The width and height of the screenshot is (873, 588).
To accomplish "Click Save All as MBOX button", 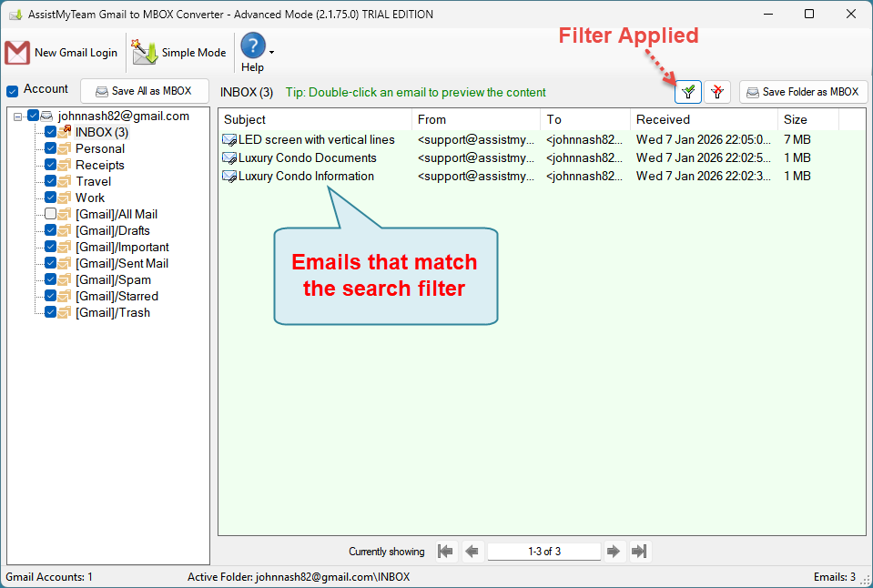I will click(144, 91).
